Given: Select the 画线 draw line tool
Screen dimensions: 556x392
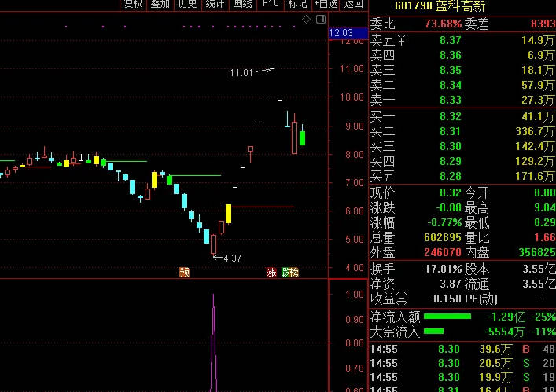Looking at the screenshot, I should point(242,4).
